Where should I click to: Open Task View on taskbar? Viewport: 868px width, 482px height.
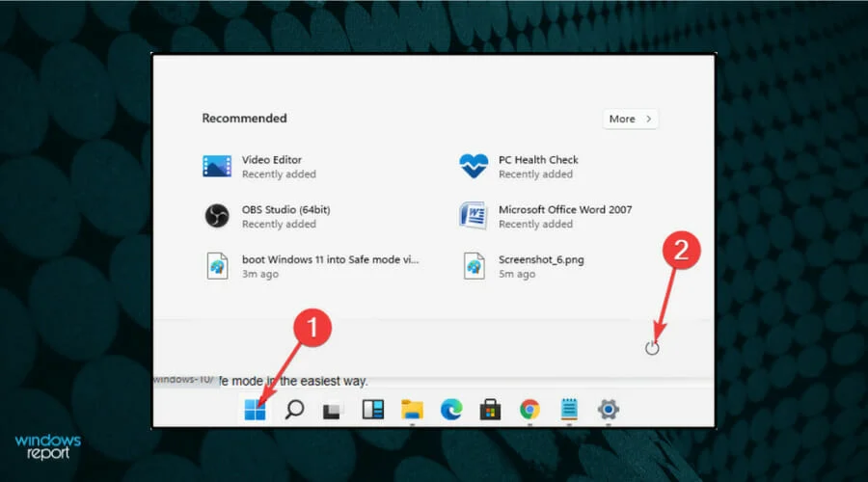point(333,410)
